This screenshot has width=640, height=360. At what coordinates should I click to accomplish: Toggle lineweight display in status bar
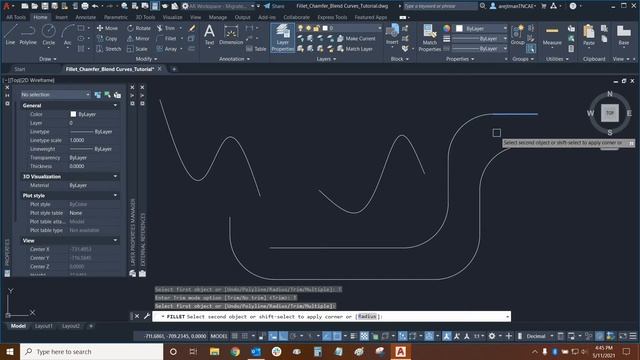(x=353, y=336)
